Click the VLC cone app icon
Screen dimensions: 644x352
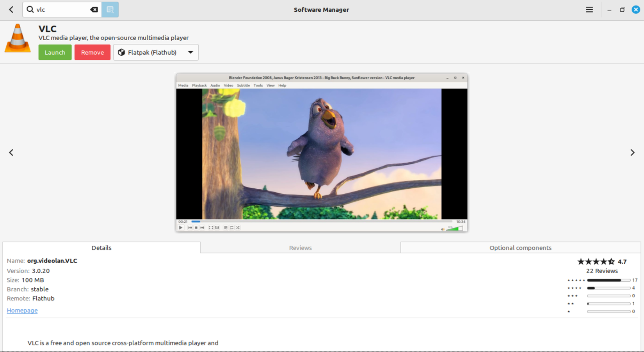pyautogui.click(x=18, y=38)
